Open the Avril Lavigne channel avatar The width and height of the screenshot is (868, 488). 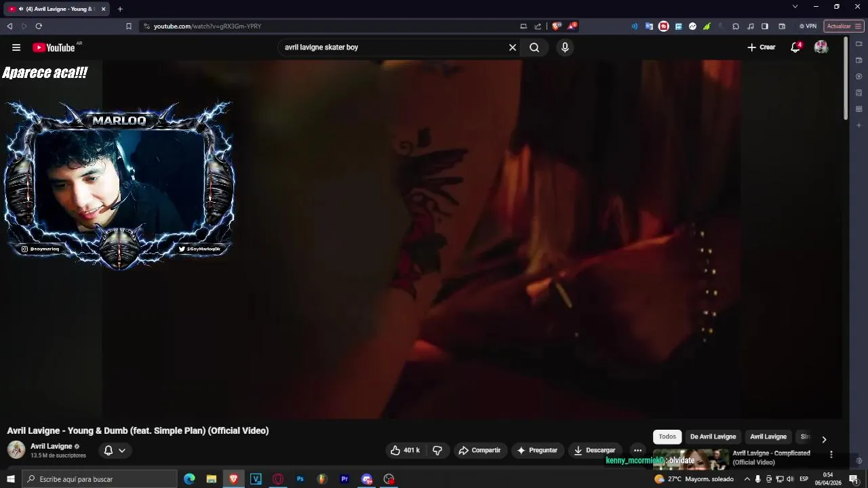[16, 449]
